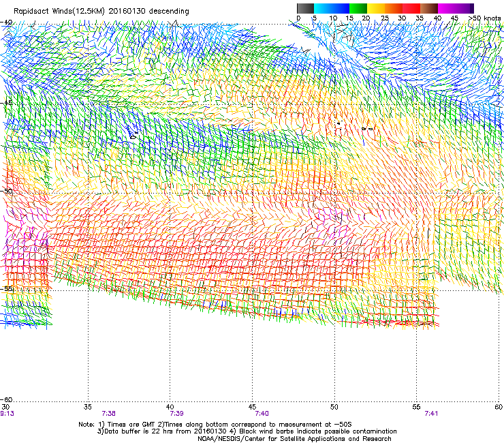Click the red 30–35 knots color segment
Image resolution: width=504 pixels, height=443 pixels.
411,8
